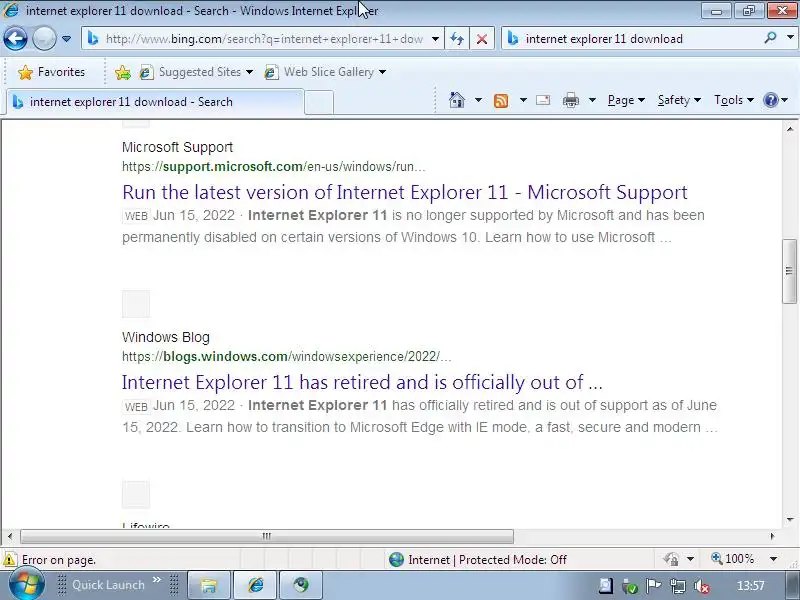
Task: Click the Add to Favorites Bar icon
Action: point(122,72)
